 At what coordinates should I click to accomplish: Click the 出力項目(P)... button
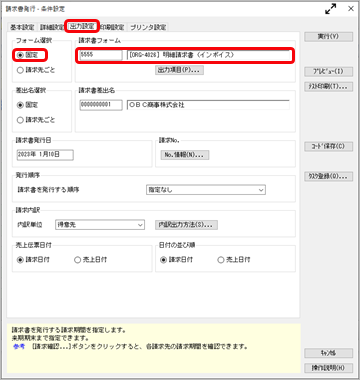coord(179,70)
